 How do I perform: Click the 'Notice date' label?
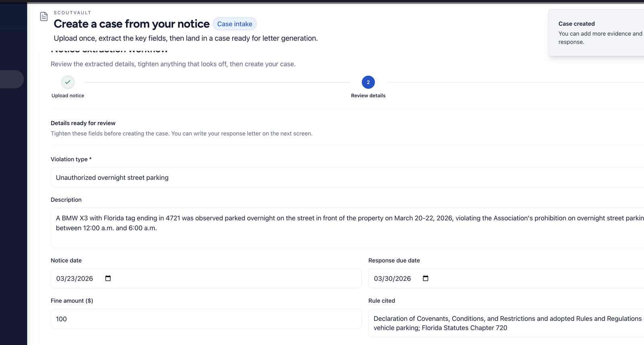point(66,261)
